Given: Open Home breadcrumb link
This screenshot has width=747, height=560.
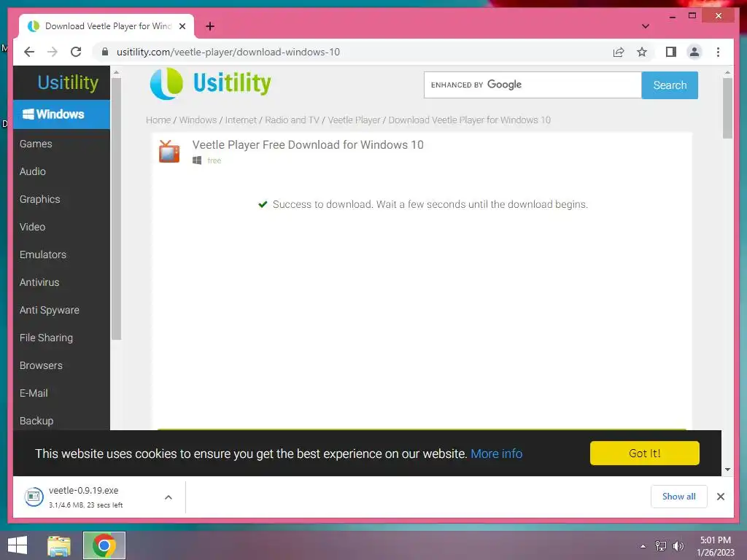Looking at the screenshot, I should [x=158, y=120].
